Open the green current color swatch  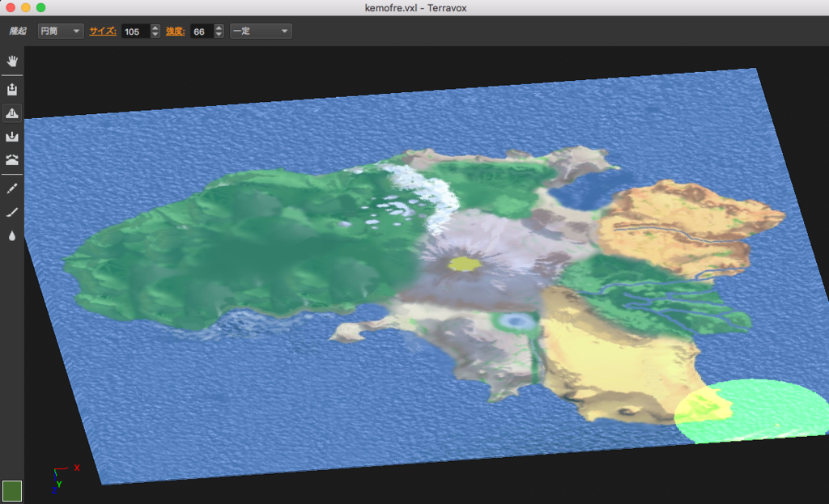pyautogui.click(x=12, y=491)
